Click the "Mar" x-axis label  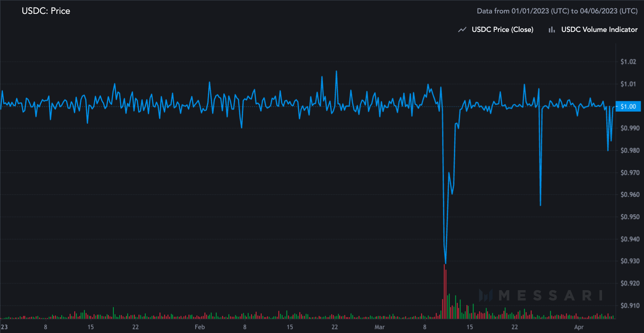pyautogui.click(x=380, y=327)
